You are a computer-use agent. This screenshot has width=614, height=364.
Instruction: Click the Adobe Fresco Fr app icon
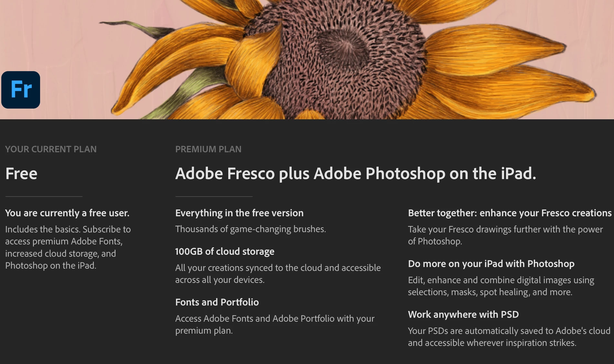(x=21, y=90)
